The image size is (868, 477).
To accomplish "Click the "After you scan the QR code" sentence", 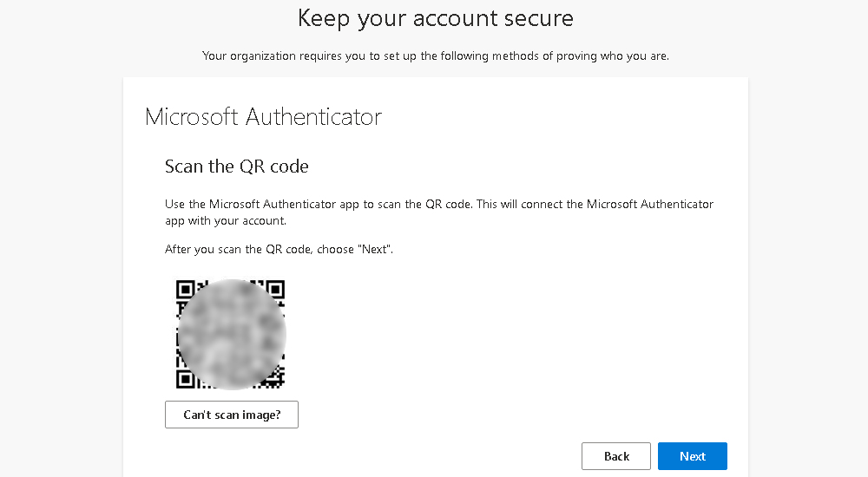I will click(x=279, y=249).
